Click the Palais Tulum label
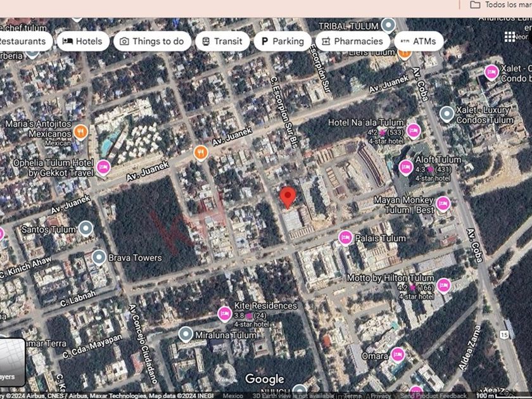This screenshot has height=399, width=532. click(381, 238)
